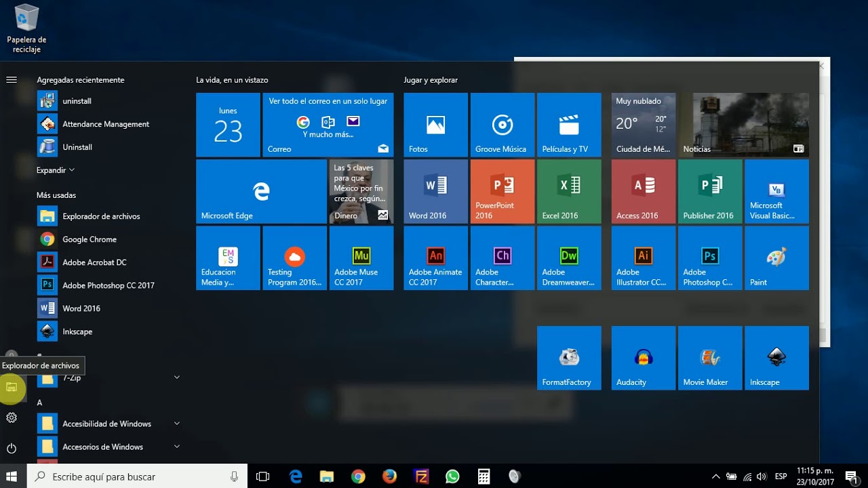Screen dimensions: 868x488
Task: Launch the Adobe Photoshop CC tile
Action: click(x=710, y=258)
